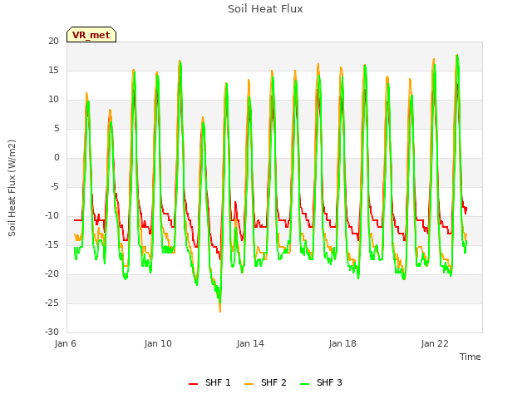Viewport: 532px width, 399px height.
Task: Click the 0 y-axis tick label
Action: [57, 158]
